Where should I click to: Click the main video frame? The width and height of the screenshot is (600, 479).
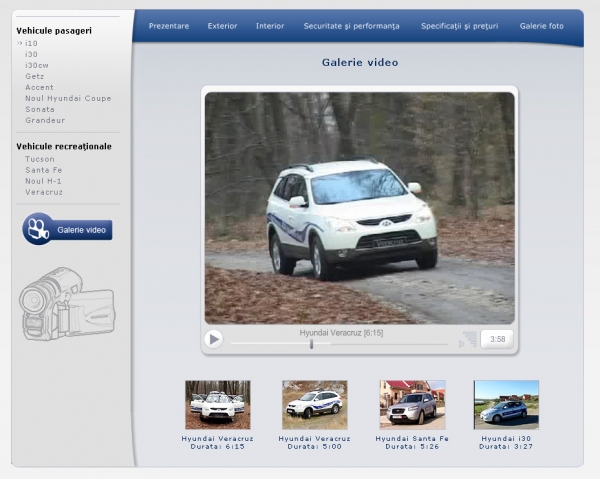tap(360, 208)
